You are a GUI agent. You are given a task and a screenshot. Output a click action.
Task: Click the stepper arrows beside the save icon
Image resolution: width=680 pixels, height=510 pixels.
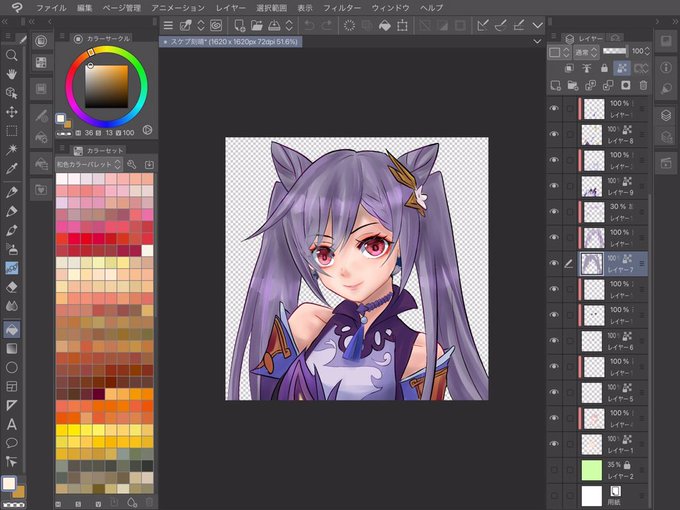point(289,26)
